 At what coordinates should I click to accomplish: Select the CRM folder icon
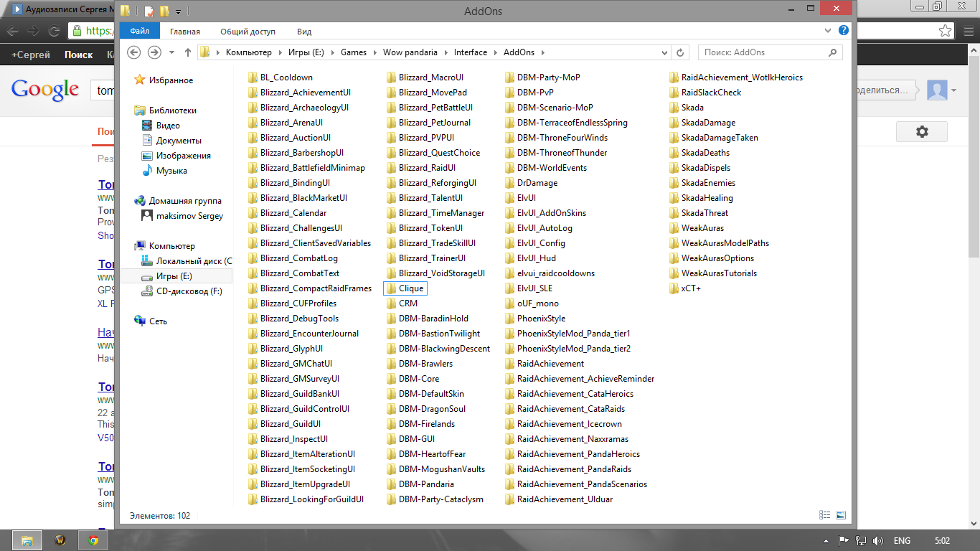pyautogui.click(x=391, y=303)
